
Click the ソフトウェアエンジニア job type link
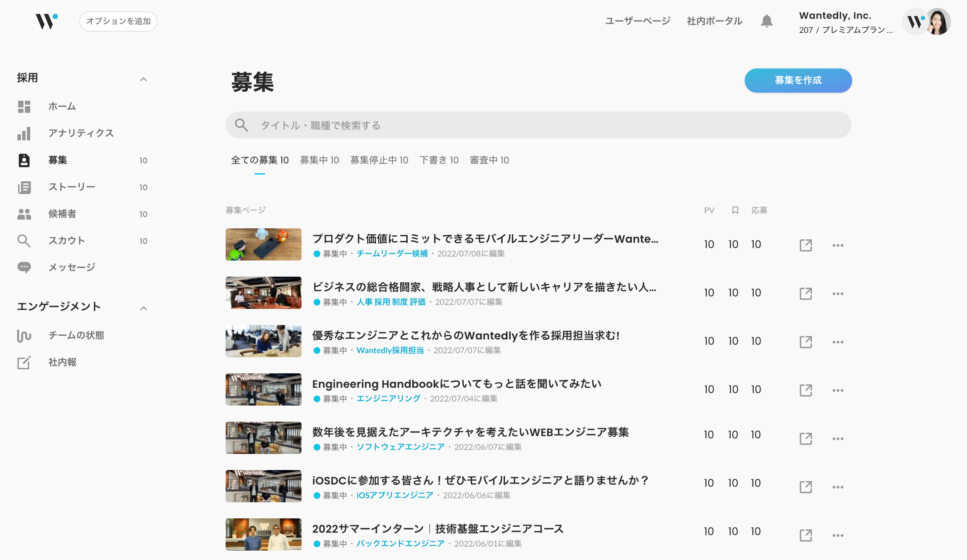click(401, 447)
